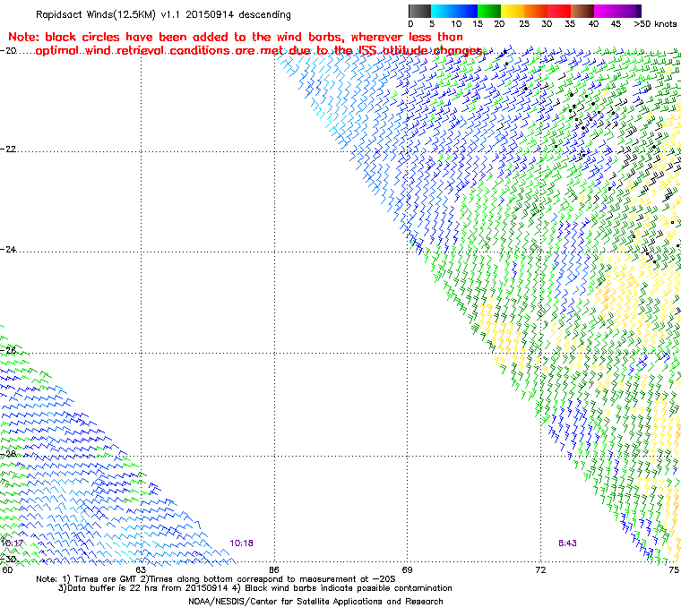Select the yellow 20-25 knots legend segment
The height and width of the screenshot is (616, 681).
pos(513,11)
